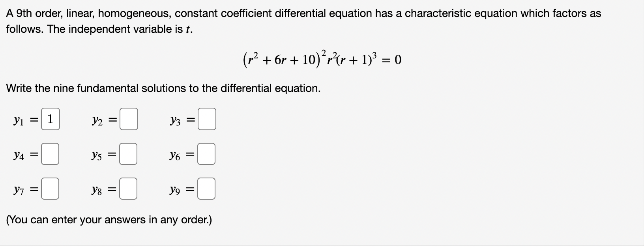The height and width of the screenshot is (247, 644).
Task: Click 'Write the nine fundamental solutions' instruction
Action: 163,88
